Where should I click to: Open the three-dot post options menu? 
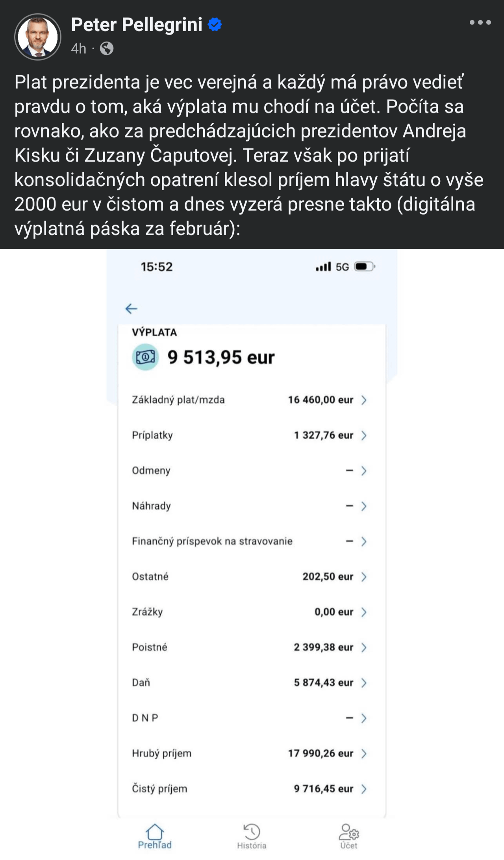click(480, 22)
